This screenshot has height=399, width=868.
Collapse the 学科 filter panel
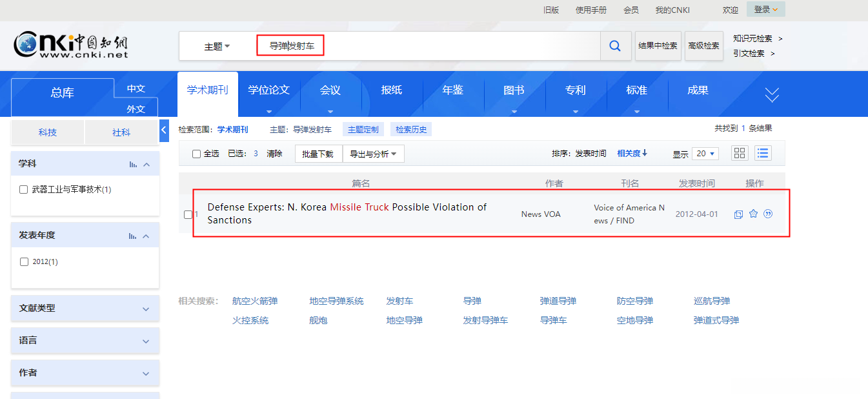146,165
